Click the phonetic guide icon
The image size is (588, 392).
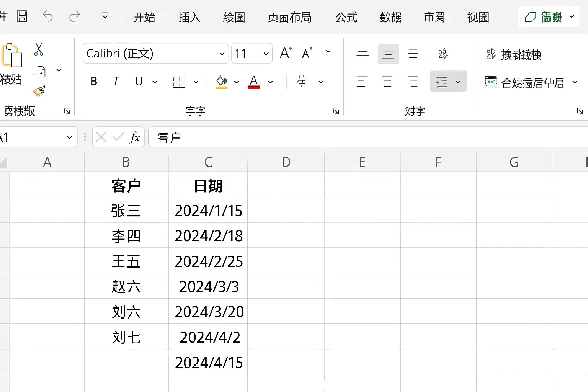(x=302, y=82)
